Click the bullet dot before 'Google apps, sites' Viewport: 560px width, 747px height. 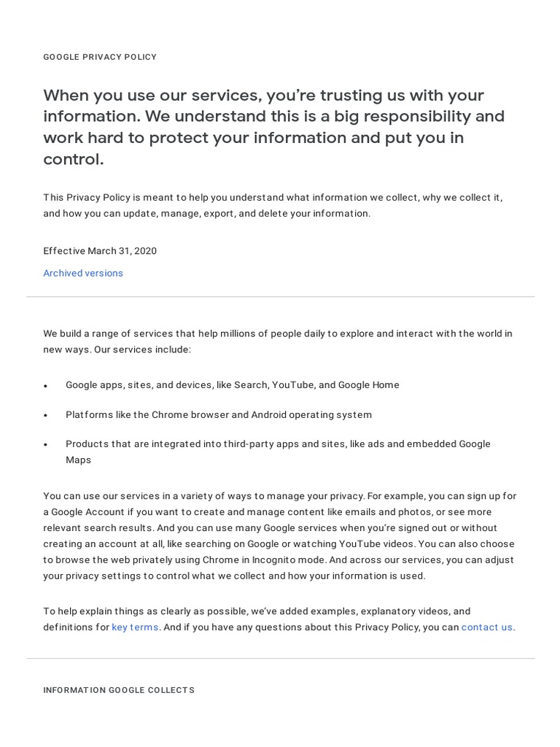[x=46, y=385]
